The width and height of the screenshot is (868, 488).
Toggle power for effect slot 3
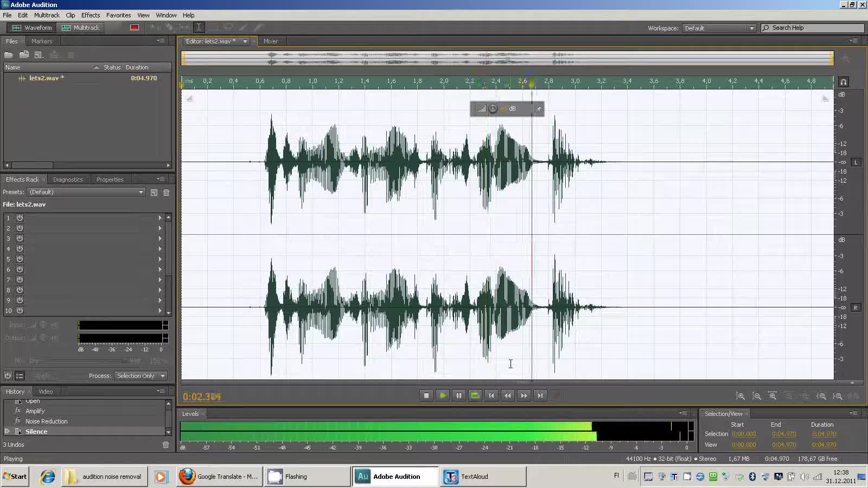(x=20, y=239)
